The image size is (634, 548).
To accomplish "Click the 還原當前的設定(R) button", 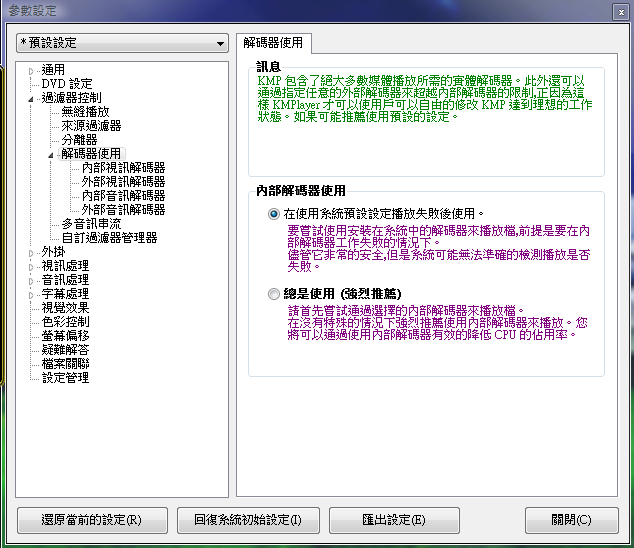I will pos(93,520).
